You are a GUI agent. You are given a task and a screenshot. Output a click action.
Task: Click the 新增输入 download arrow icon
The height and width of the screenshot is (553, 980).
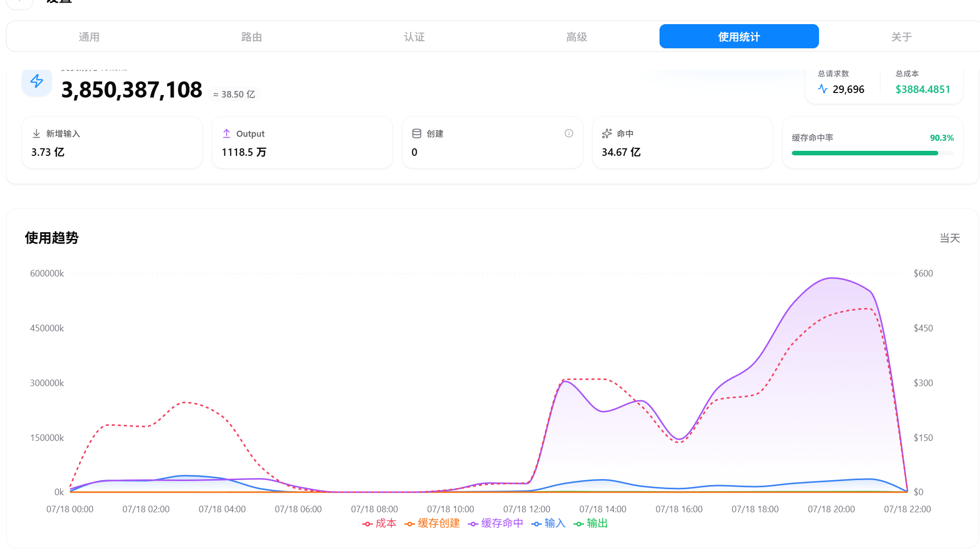[x=36, y=134]
